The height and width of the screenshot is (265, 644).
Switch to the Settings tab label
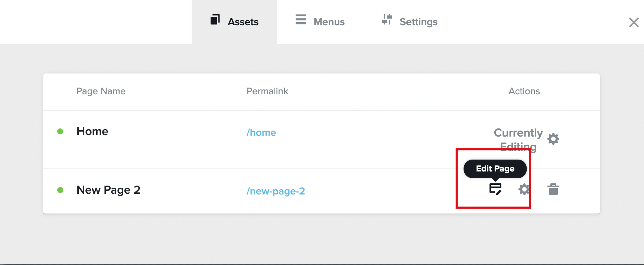point(418,22)
